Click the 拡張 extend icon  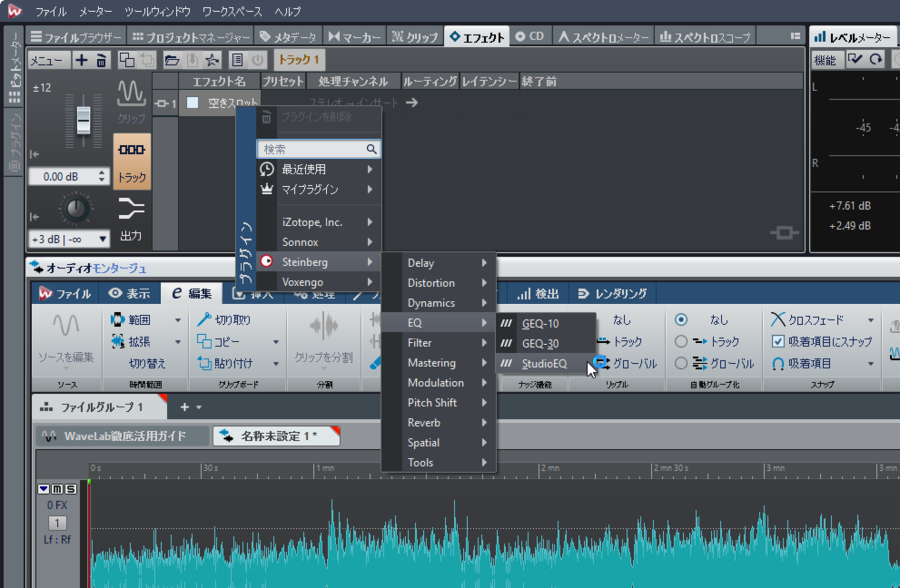click(117, 342)
